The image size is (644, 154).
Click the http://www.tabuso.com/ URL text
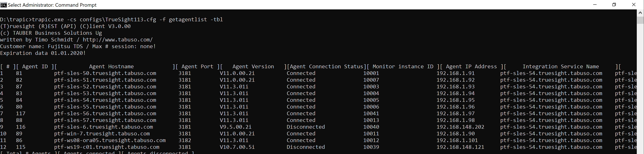(118, 40)
